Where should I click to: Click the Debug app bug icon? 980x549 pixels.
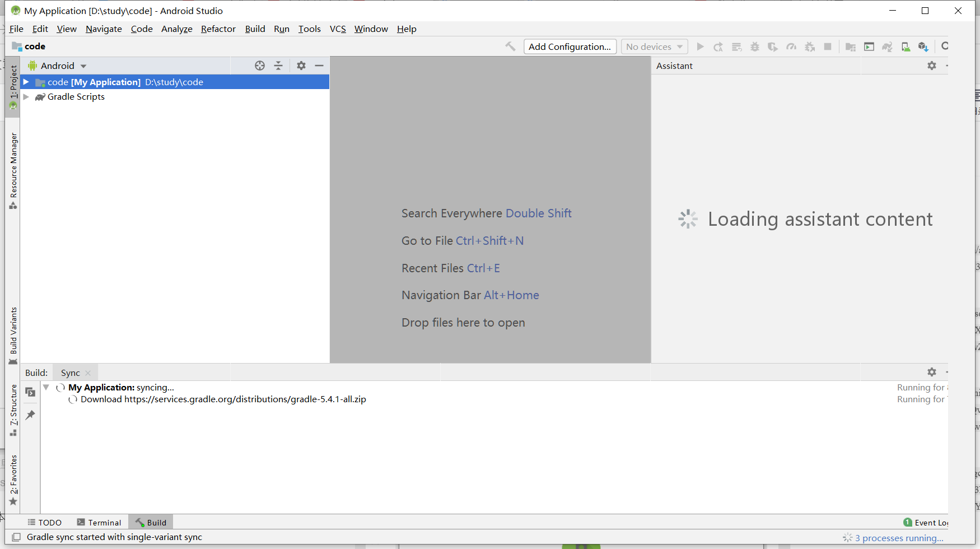point(755,46)
